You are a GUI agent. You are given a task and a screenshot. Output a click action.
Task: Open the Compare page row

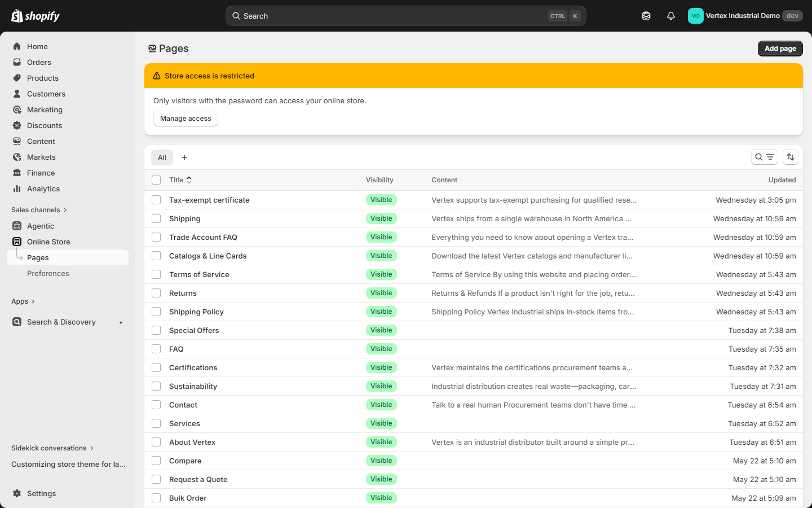[474, 461]
